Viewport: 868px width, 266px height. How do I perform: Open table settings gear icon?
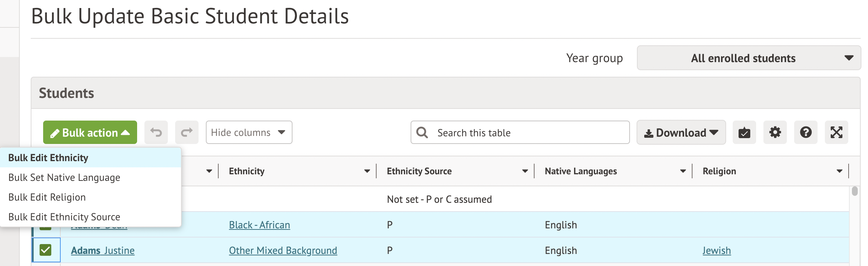775,132
